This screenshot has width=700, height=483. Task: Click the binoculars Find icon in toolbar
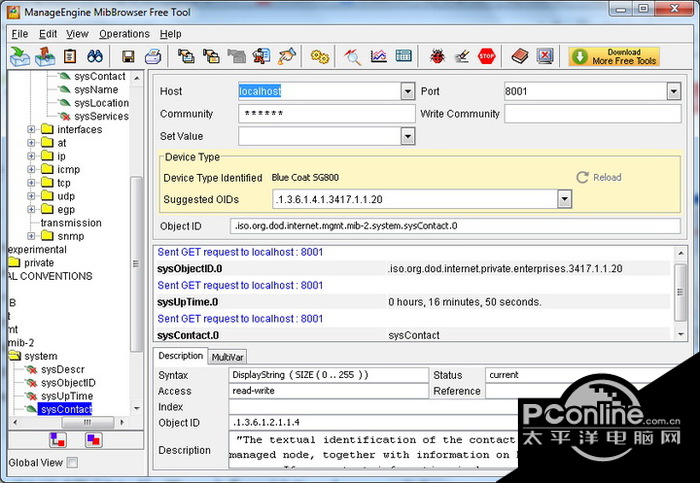[96, 56]
